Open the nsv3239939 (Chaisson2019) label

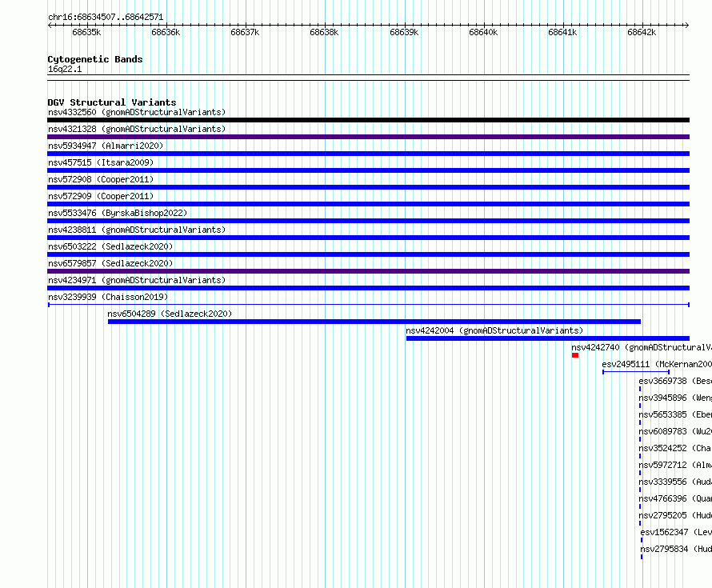[108, 297]
